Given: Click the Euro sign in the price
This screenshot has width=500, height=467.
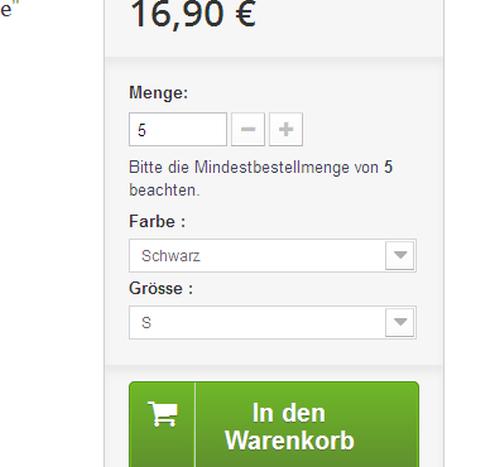Looking at the screenshot, I should click(x=246, y=14).
